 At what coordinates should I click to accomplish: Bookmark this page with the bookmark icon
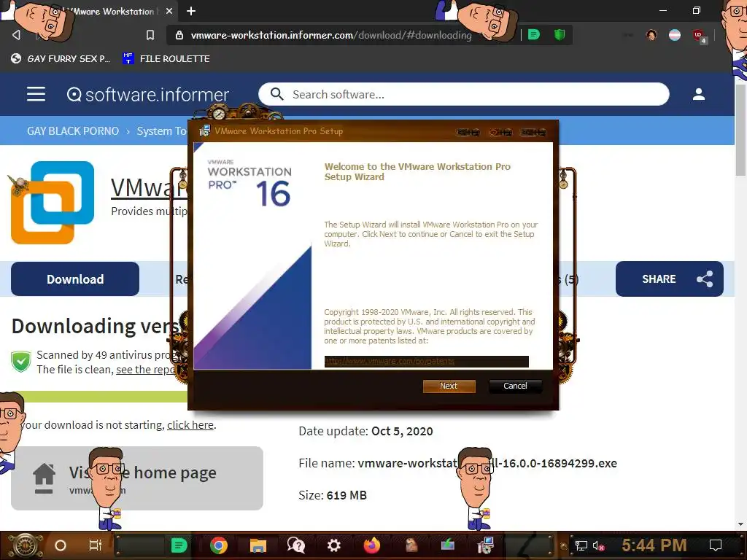pyautogui.click(x=150, y=35)
